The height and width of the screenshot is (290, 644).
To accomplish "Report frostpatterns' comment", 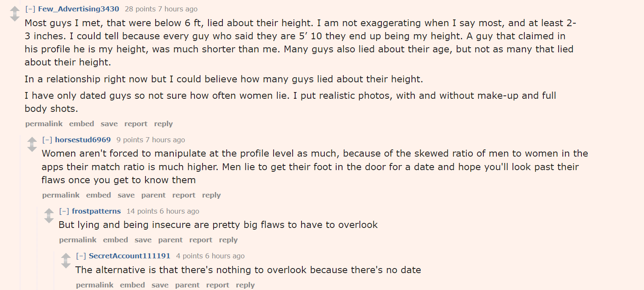I will pos(200,240).
